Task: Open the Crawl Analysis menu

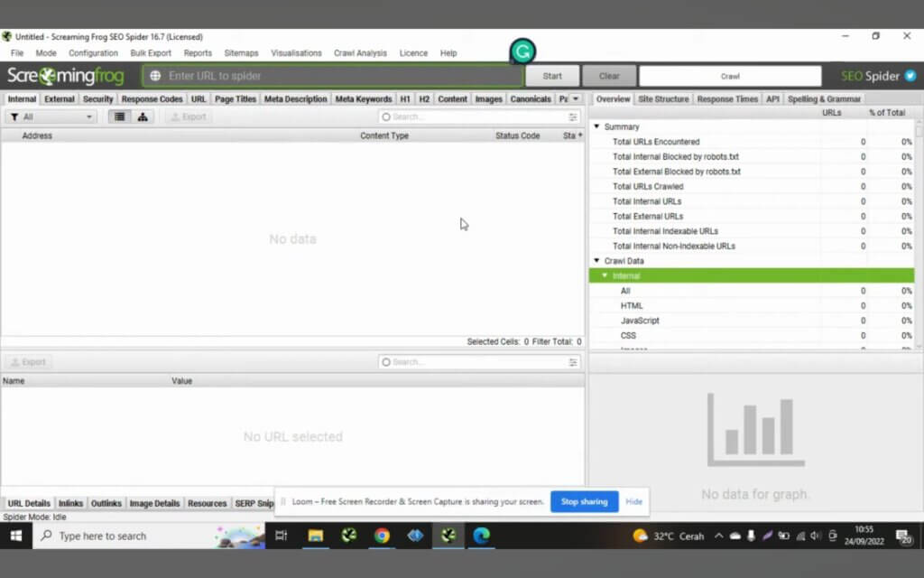Action: click(x=360, y=53)
